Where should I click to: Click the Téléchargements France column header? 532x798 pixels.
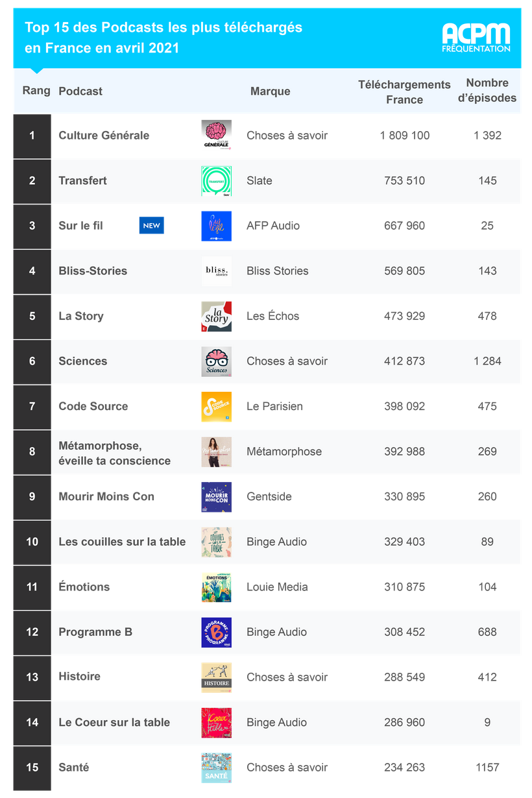(404, 92)
